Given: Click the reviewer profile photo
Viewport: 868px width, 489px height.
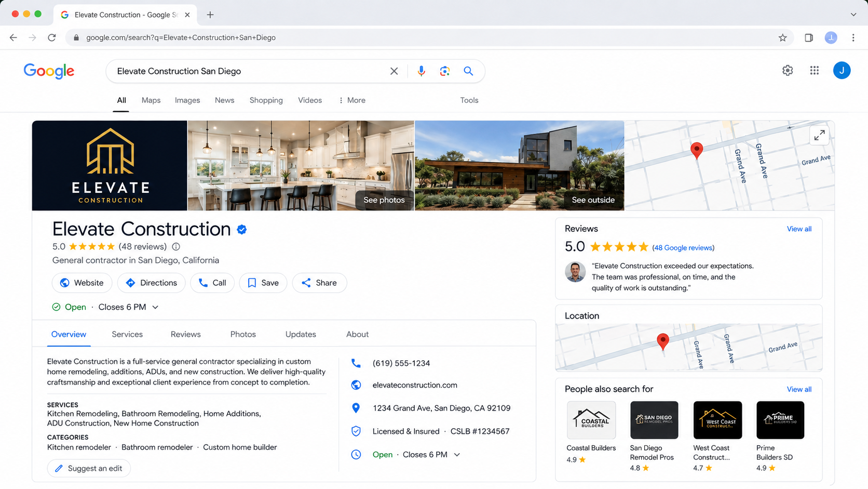Looking at the screenshot, I should click(x=575, y=272).
